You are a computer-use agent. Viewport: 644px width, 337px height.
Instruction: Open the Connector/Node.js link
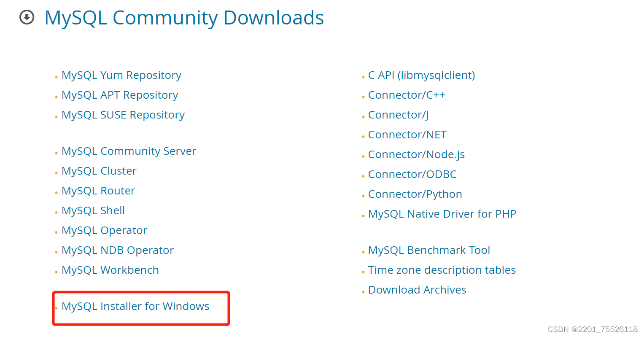pos(416,154)
